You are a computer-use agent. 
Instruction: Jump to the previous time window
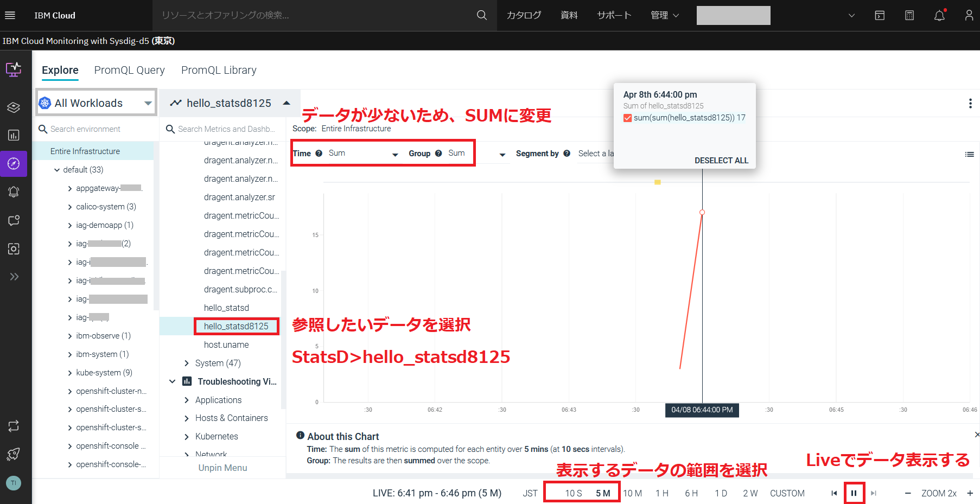(x=834, y=493)
